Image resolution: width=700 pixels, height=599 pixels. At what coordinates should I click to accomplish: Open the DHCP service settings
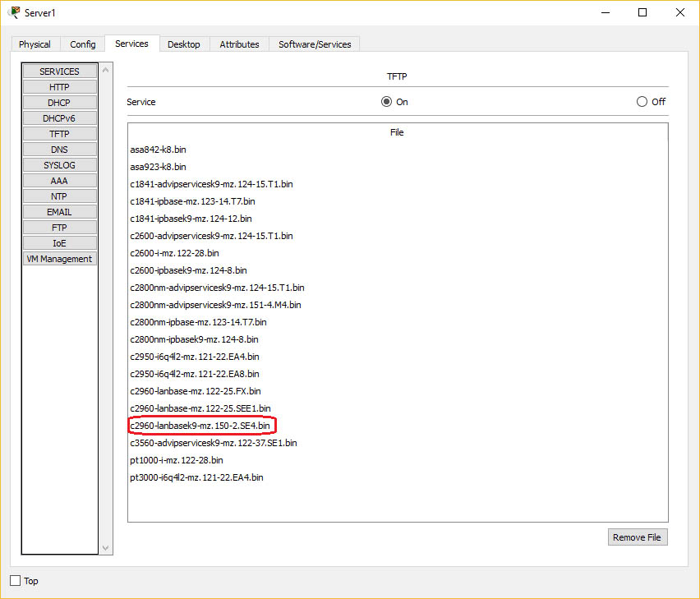59,103
